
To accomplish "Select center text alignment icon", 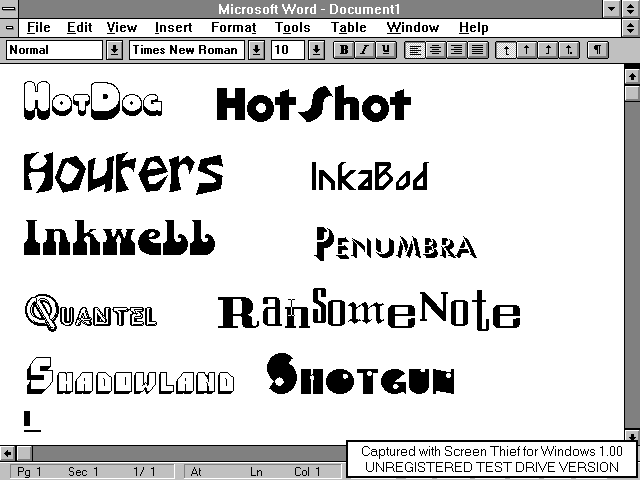I will 435,49.
